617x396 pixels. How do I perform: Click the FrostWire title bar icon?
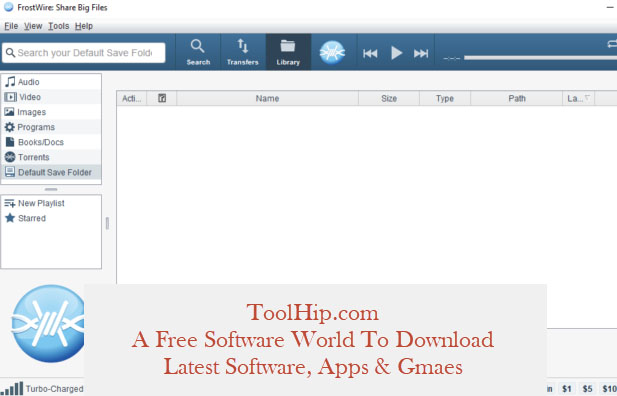coord(8,7)
